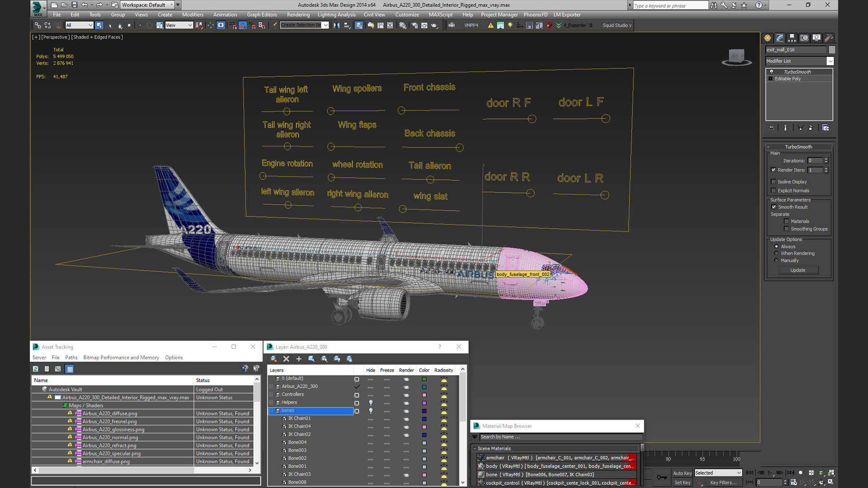This screenshot has width=868, height=488.
Task: Open the Modifier List dropdown
Action: (799, 61)
